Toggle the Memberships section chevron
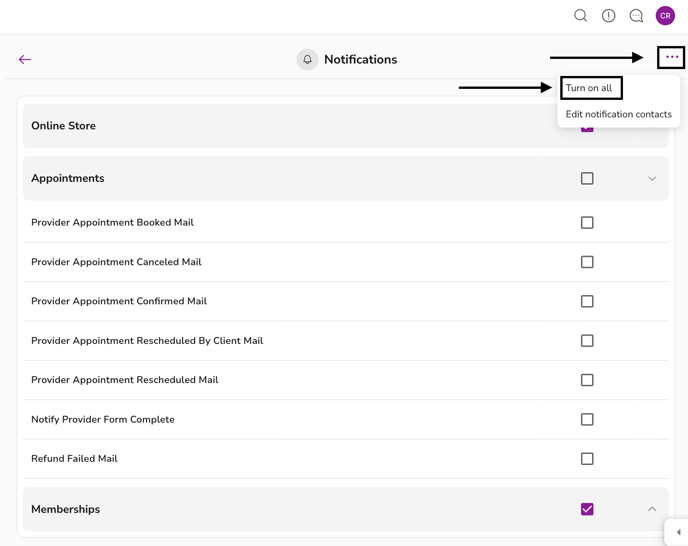 [652, 509]
